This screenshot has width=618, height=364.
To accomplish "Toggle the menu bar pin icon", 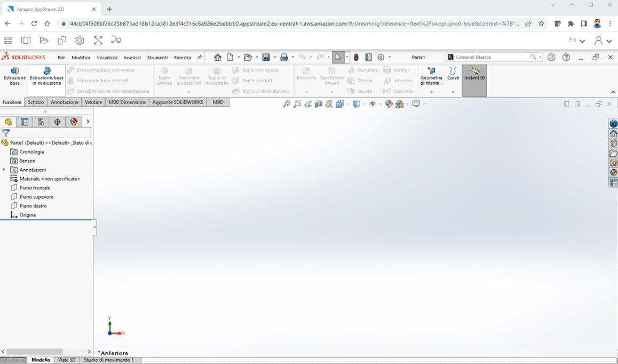I will (200, 57).
